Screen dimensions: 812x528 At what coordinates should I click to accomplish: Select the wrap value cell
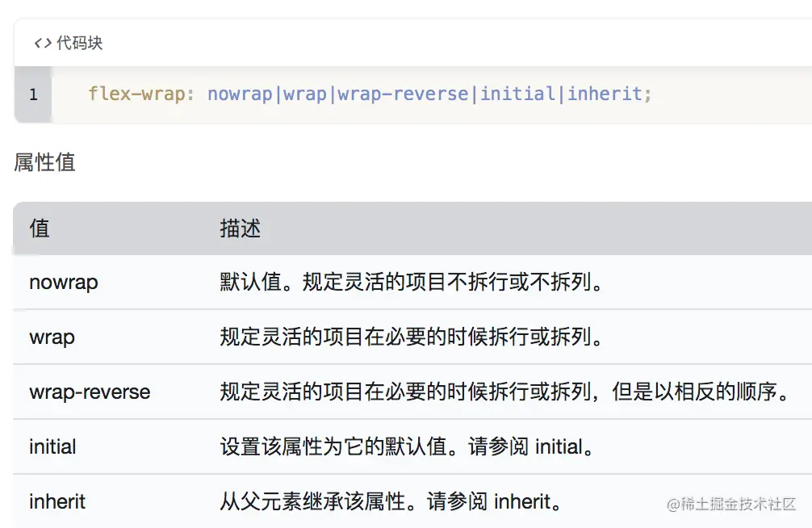click(51, 337)
